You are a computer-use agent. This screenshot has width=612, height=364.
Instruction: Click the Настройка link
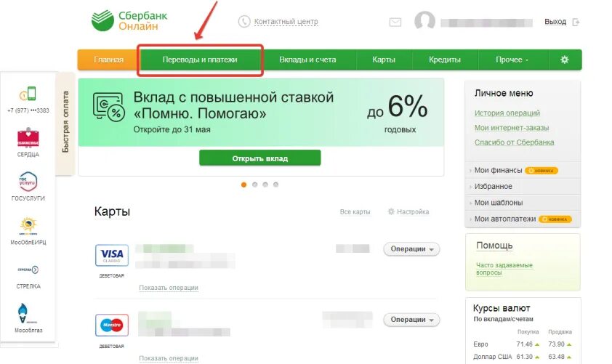click(x=413, y=212)
